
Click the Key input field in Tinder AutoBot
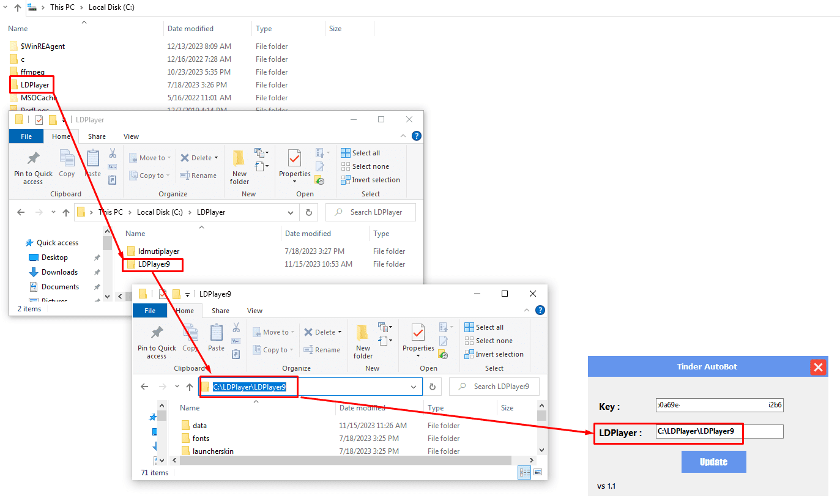[x=719, y=405]
